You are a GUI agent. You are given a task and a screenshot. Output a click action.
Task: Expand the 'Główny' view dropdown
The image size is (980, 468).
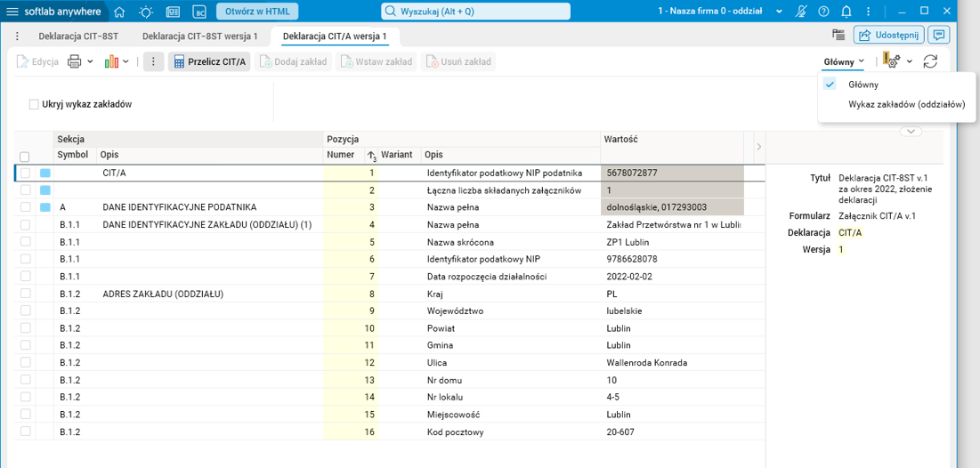(x=844, y=61)
